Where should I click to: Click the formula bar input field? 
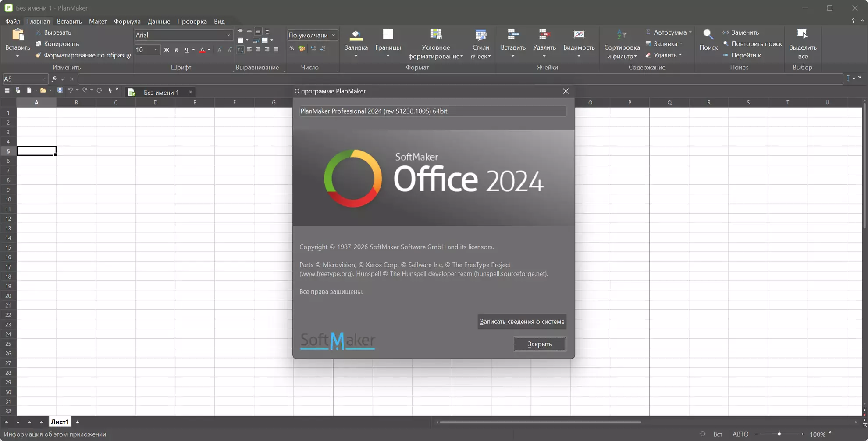[x=460, y=79]
